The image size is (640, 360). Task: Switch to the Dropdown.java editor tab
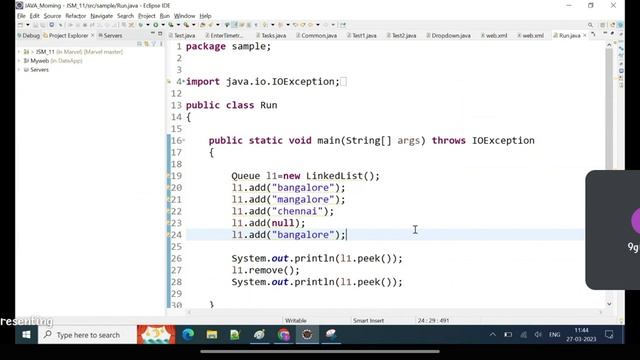[x=448, y=36]
